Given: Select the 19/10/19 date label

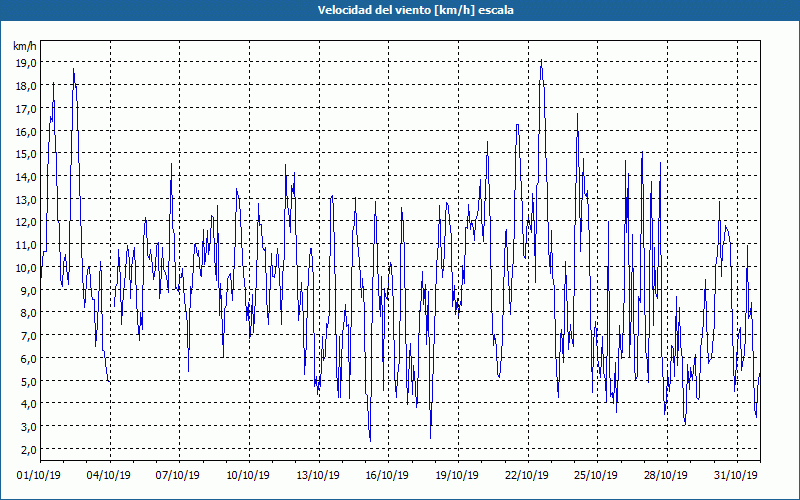Looking at the screenshot, I should click(x=457, y=475).
